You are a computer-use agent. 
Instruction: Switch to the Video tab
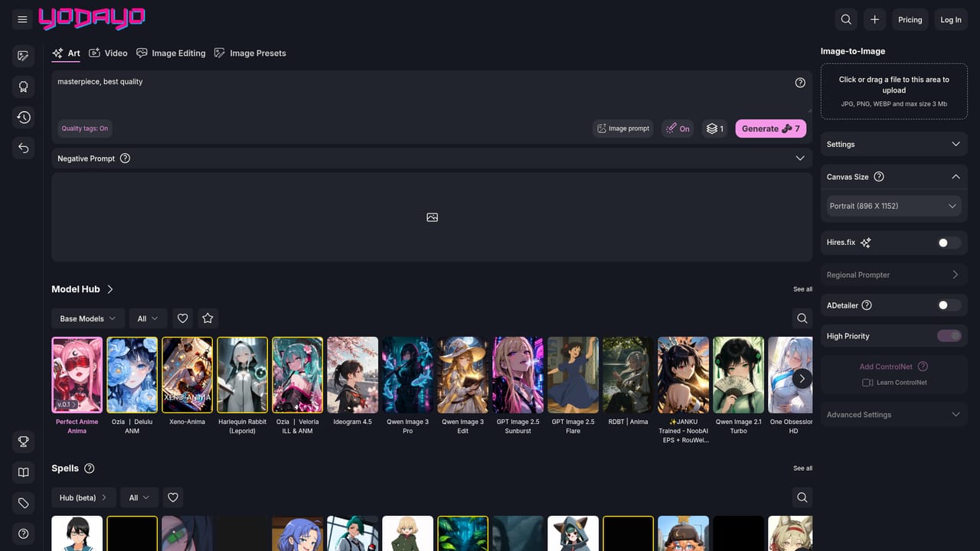[x=108, y=53]
